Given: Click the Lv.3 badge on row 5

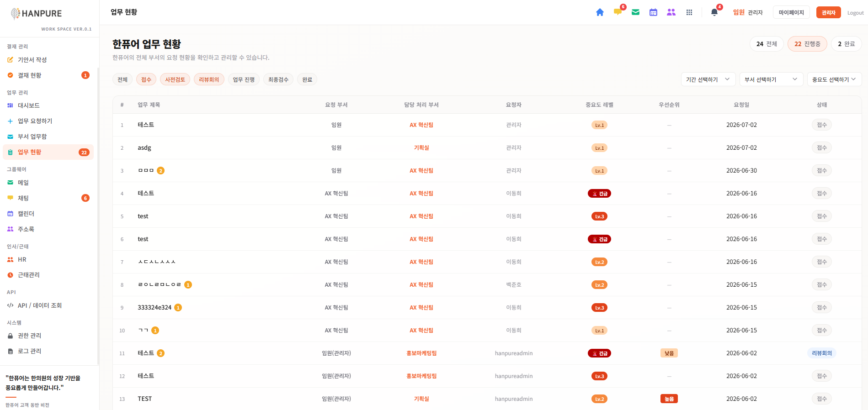Looking at the screenshot, I should [599, 216].
